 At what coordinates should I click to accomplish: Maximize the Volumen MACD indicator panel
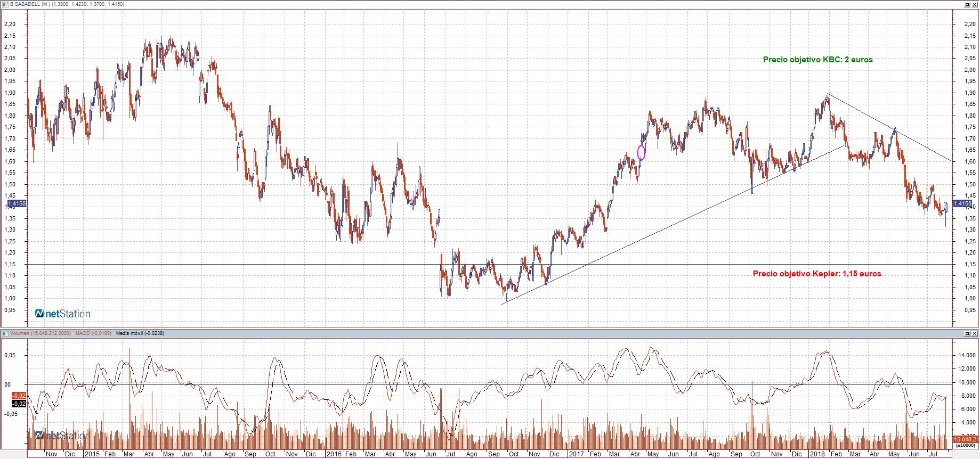(x=968, y=333)
